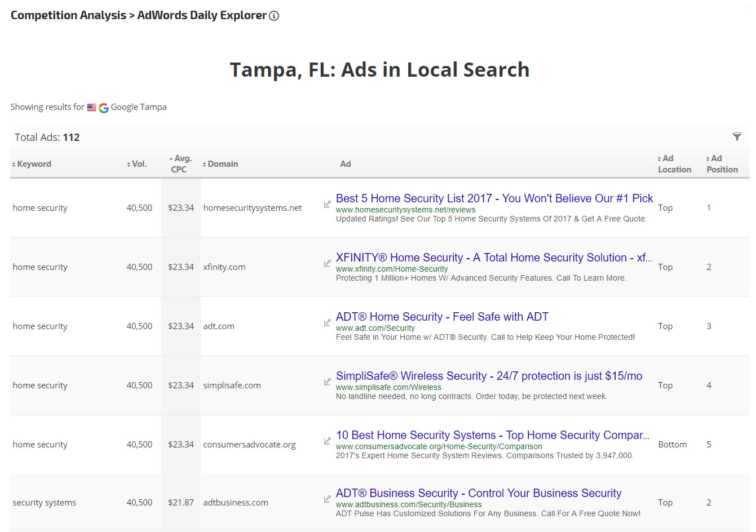Open the SimpliSafe Wireless Security ad headline

point(489,376)
